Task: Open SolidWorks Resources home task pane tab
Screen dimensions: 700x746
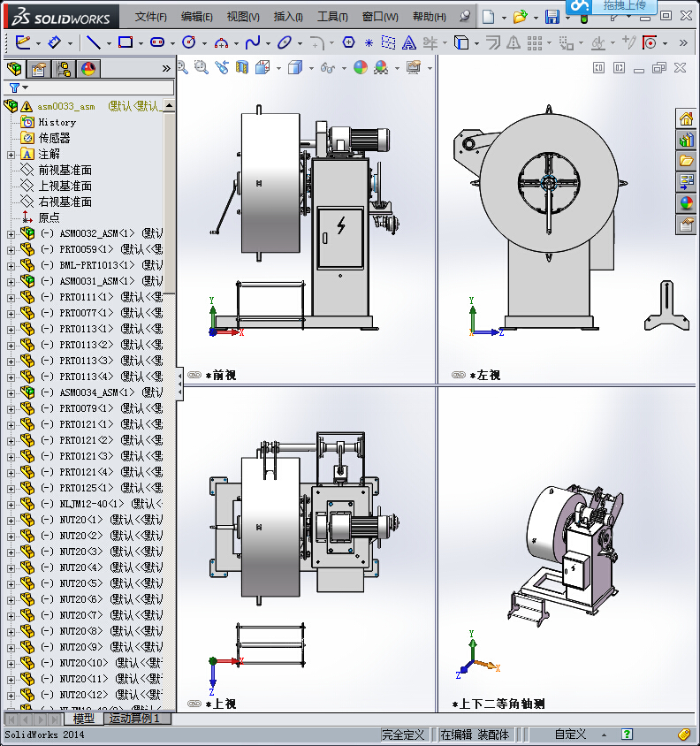Action: pos(686,119)
